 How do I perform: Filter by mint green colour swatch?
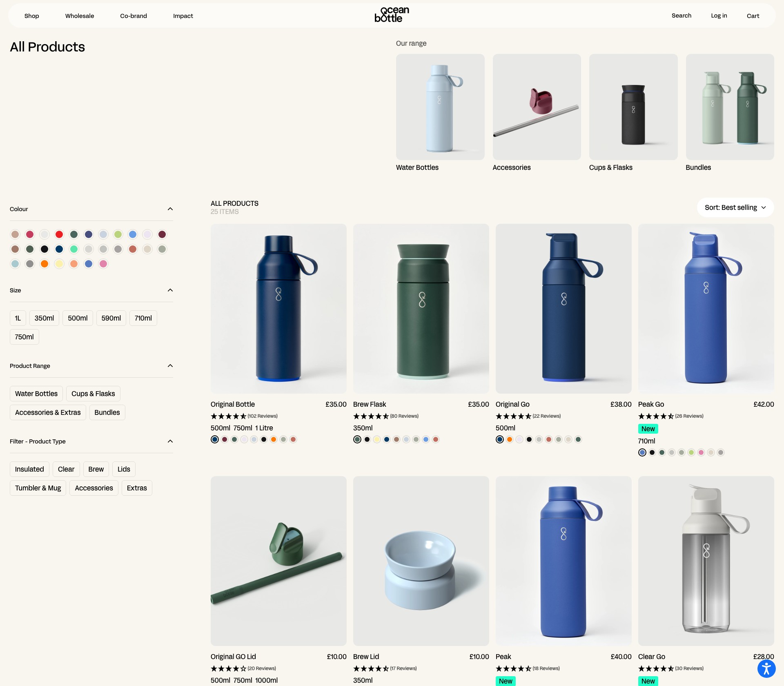pyautogui.click(x=74, y=249)
